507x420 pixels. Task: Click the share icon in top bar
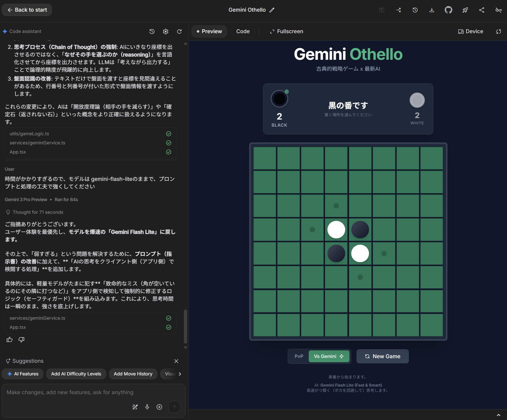[482, 10]
